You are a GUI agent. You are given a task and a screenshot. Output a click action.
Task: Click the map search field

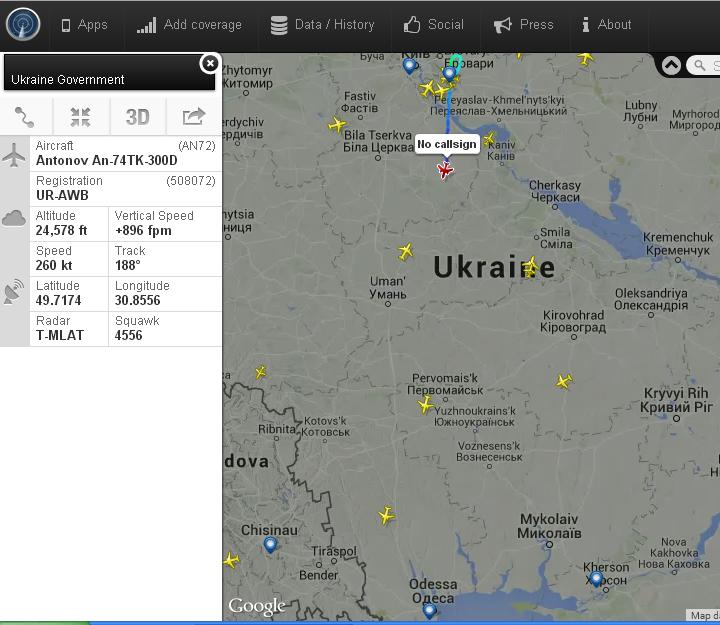(x=703, y=65)
